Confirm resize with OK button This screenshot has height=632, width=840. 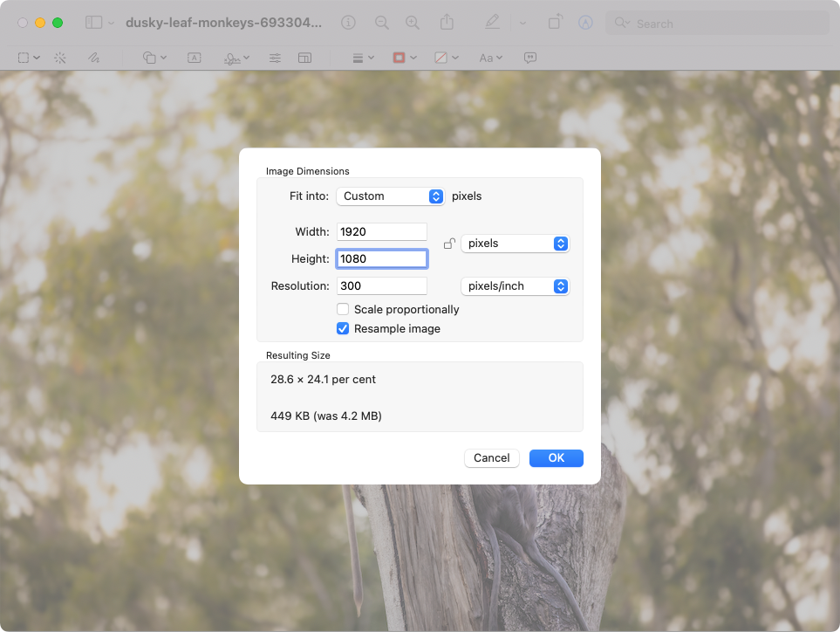click(556, 458)
